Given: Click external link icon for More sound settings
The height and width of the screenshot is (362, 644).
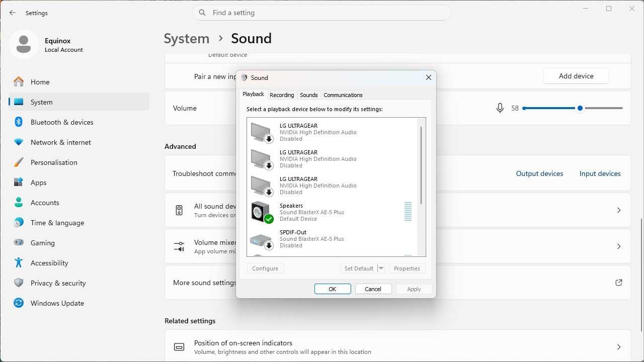Looking at the screenshot, I should pos(619,283).
